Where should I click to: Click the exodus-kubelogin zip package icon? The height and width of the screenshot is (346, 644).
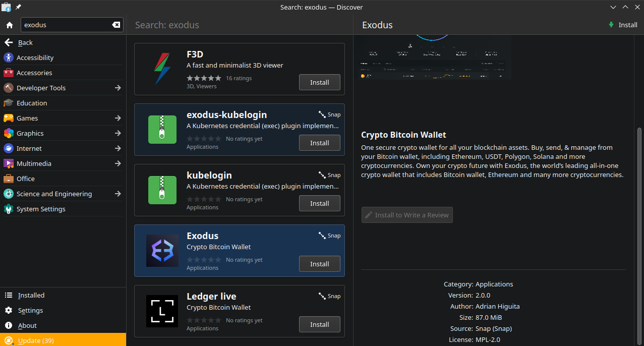pyautogui.click(x=162, y=130)
